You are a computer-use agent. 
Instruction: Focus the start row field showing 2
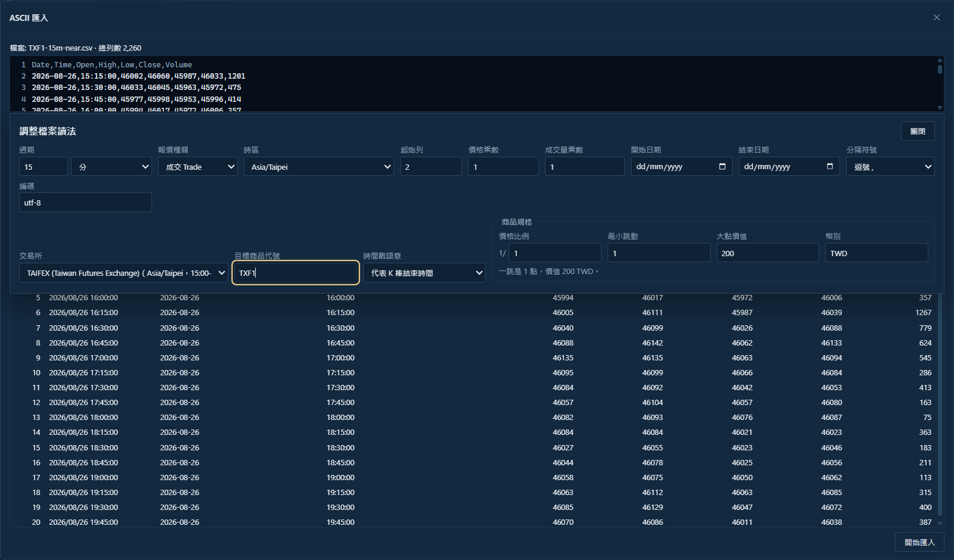coord(430,166)
